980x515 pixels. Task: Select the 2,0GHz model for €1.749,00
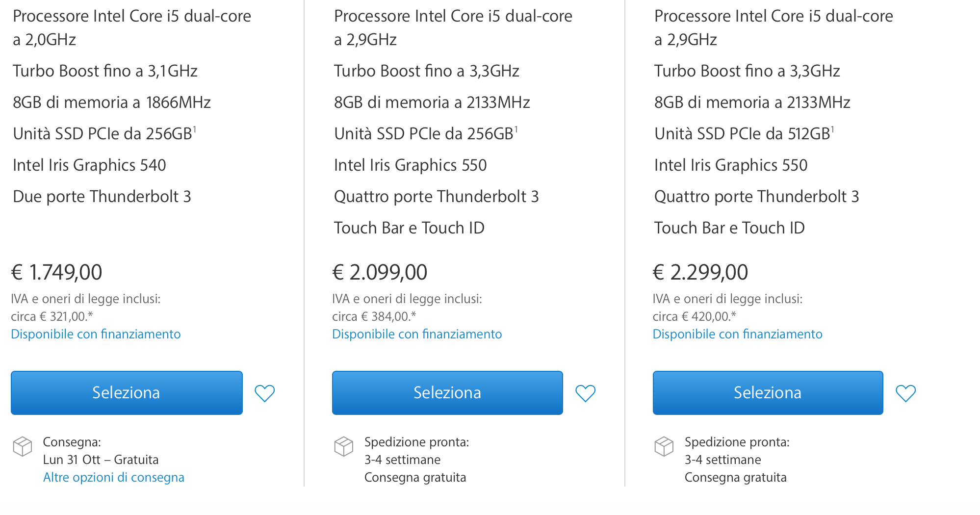(x=127, y=392)
